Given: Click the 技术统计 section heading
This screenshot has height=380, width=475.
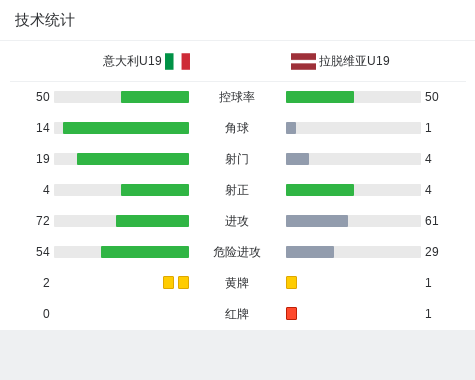Looking at the screenshot, I should point(45,20).
